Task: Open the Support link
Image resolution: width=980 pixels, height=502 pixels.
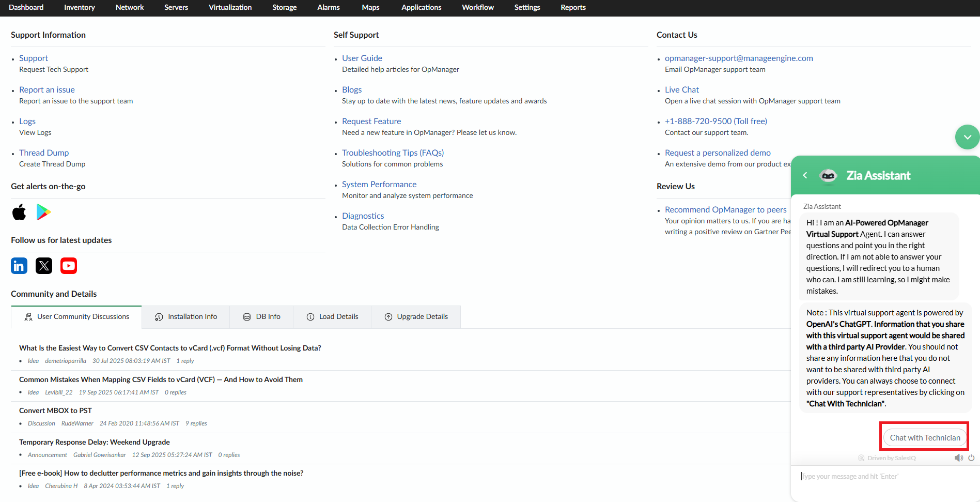Action: (34, 58)
